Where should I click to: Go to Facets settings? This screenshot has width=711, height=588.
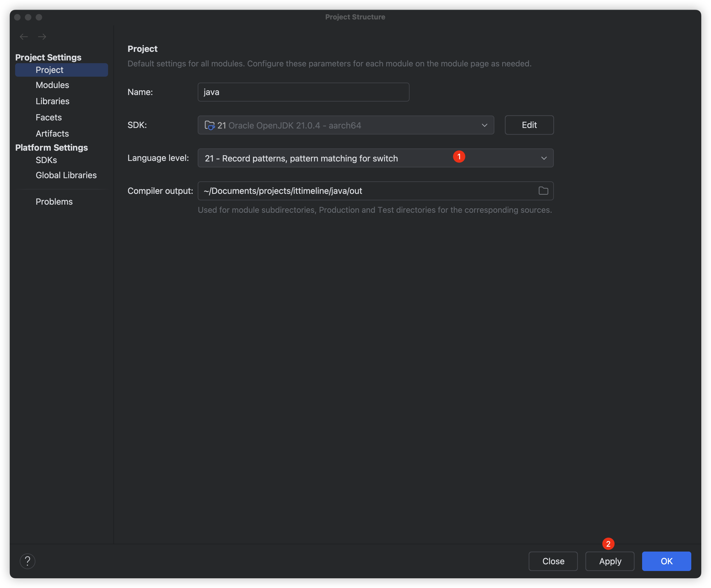[x=49, y=117]
